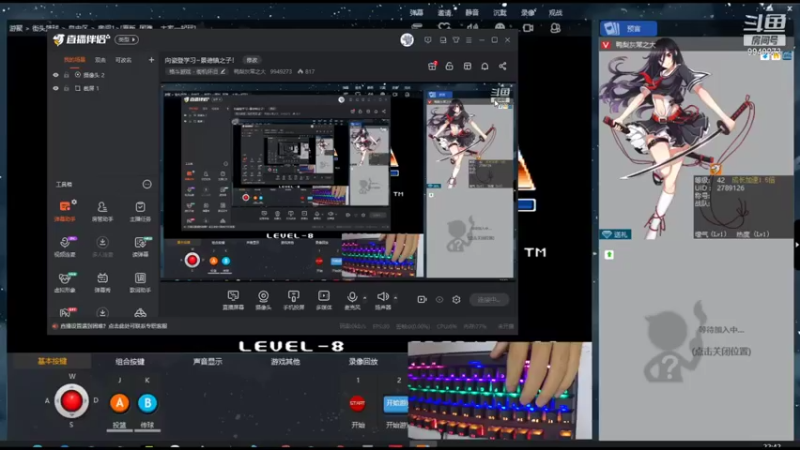Click the red joystick control

71,401
